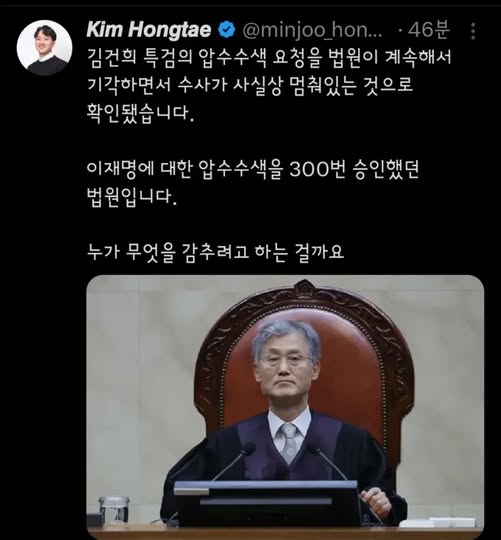Screen dimensions: 501x540
Task: Click the judge's face in the photo
Action: (286, 365)
